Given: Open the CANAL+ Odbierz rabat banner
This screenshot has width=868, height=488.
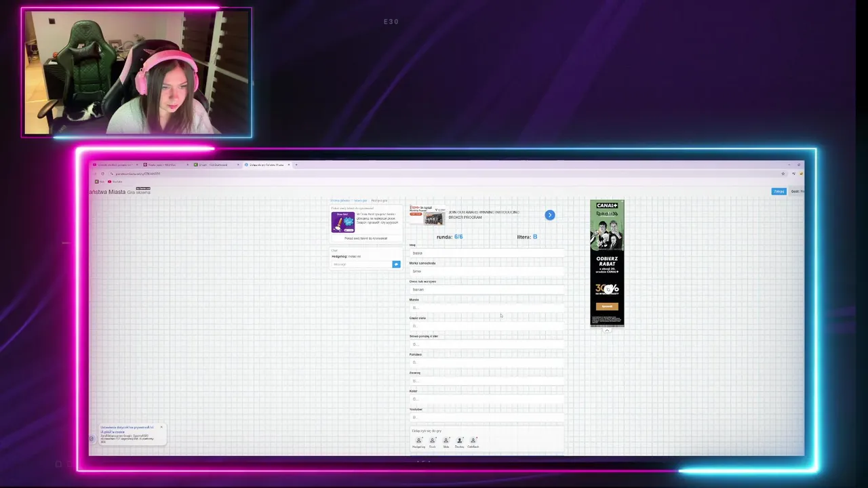Looking at the screenshot, I should pos(607,264).
